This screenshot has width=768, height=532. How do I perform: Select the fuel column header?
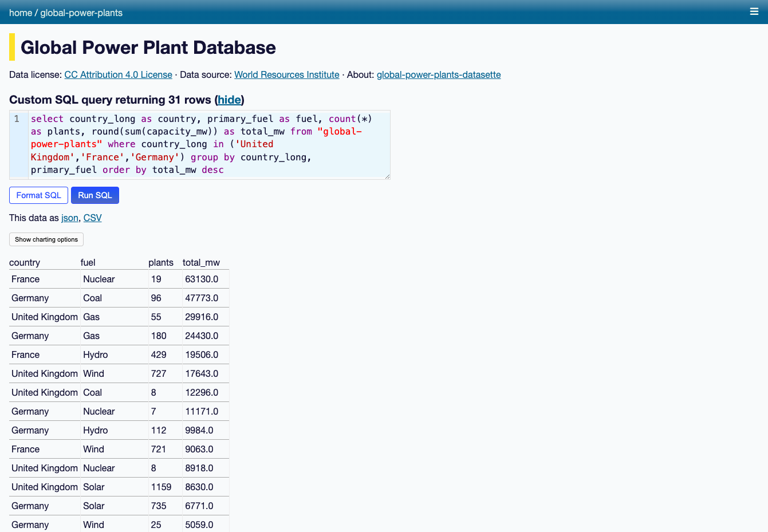point(88,262)
